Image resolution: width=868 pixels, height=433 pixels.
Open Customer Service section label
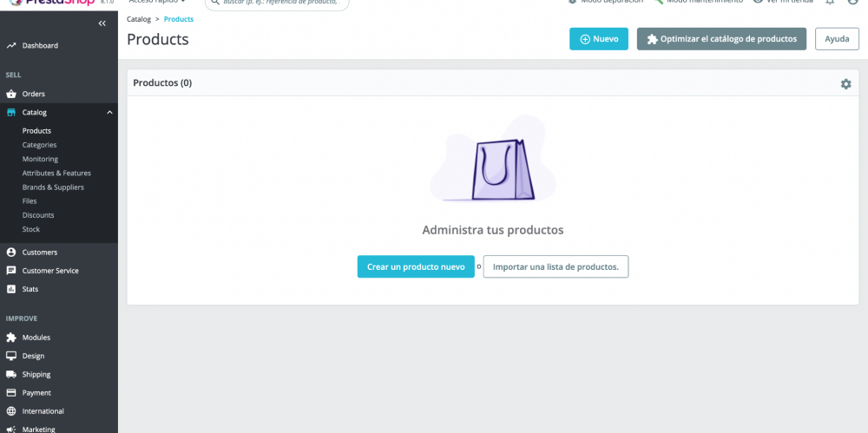(50, 271)
